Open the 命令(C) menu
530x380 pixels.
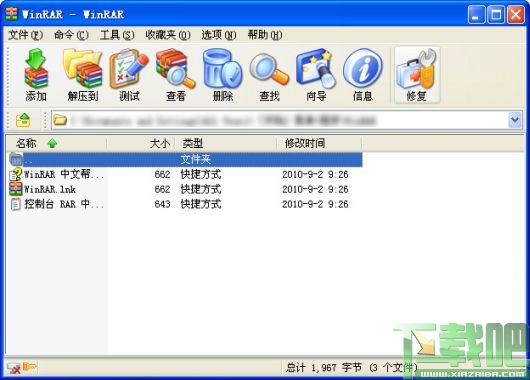[x=71, y=35]
